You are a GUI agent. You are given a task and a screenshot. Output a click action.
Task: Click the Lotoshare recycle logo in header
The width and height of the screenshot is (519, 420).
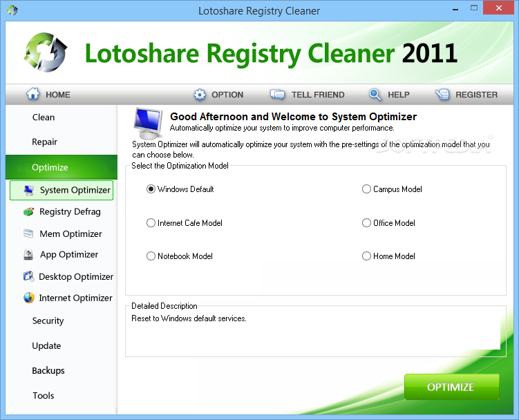click(x=46, y=52)
